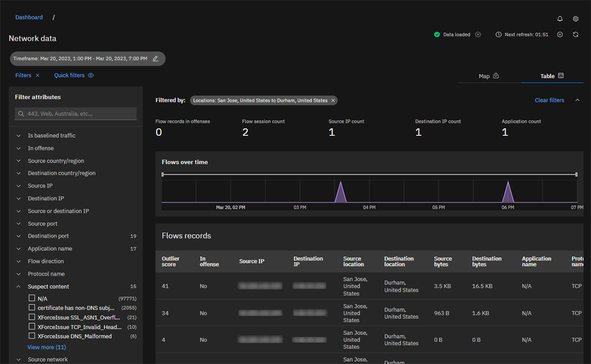Edit the timeframe using the pencil icon
591x364 pixels.
click(x=156, y=58)
